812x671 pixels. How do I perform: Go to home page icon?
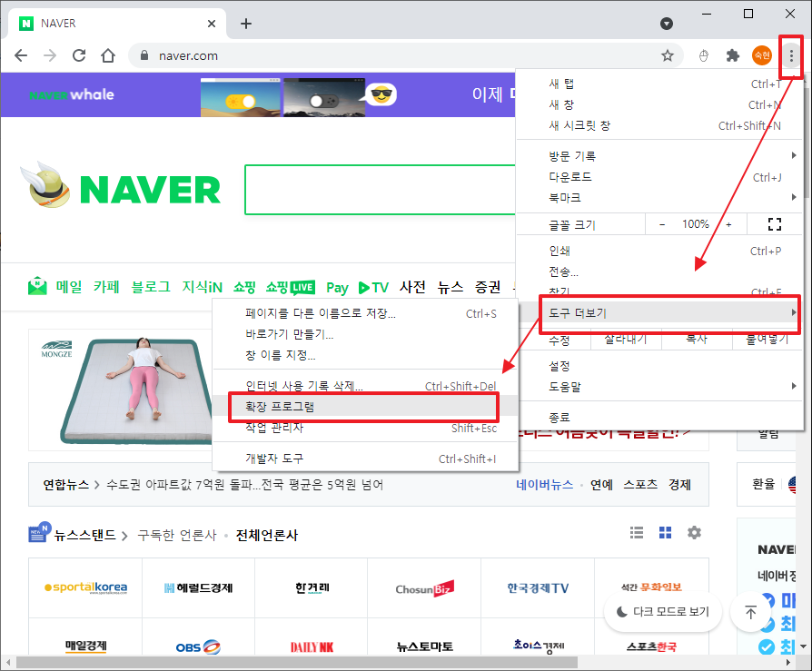pos(108,55)
